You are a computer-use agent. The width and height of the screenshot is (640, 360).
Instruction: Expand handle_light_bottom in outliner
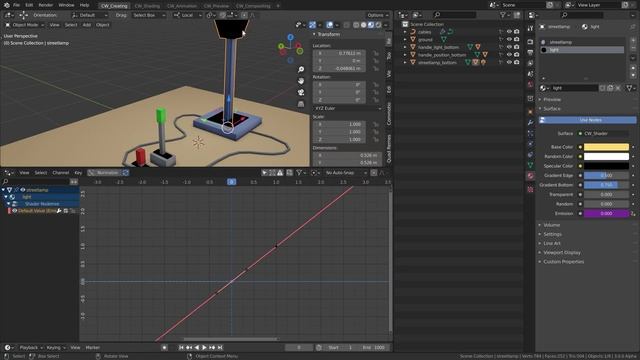click(x=405, y=47)
